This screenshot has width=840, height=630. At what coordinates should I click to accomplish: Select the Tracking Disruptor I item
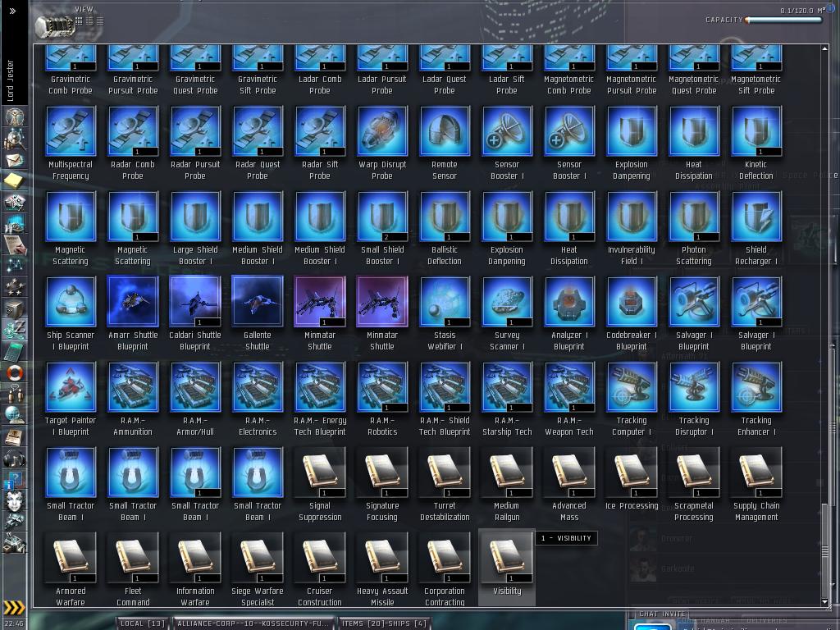(x=694, y=399)
